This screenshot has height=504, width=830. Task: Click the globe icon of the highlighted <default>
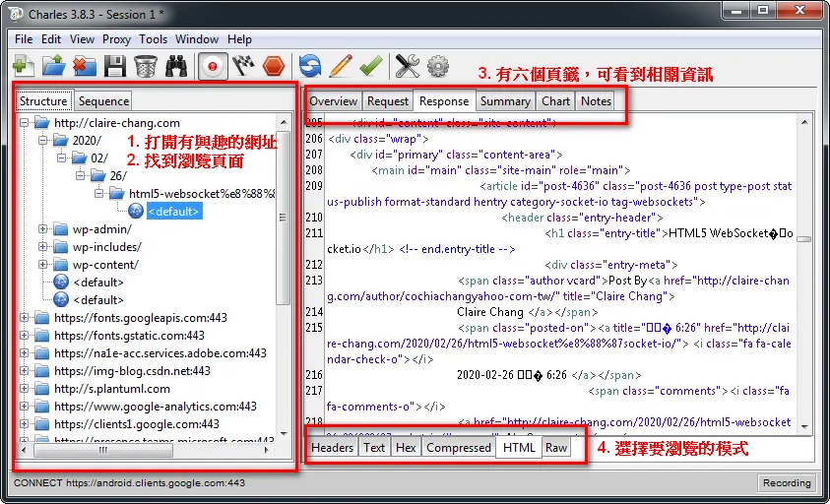136,212
